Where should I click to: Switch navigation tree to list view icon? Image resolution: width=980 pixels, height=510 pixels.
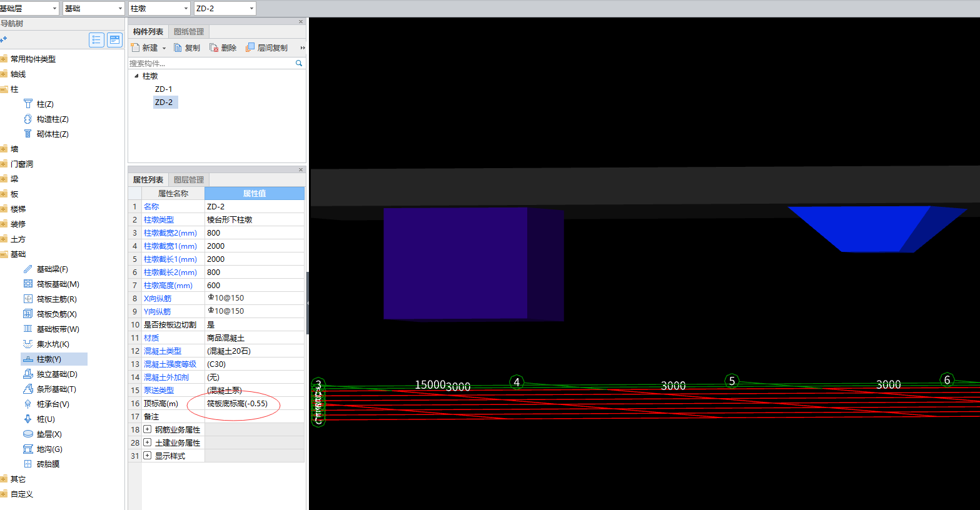click(96, 40)
